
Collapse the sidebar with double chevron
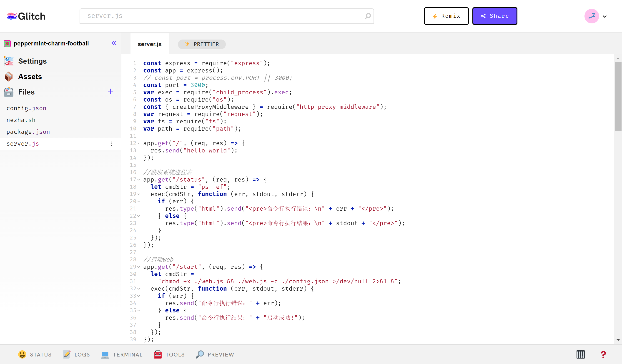click(x=114, y=43)
